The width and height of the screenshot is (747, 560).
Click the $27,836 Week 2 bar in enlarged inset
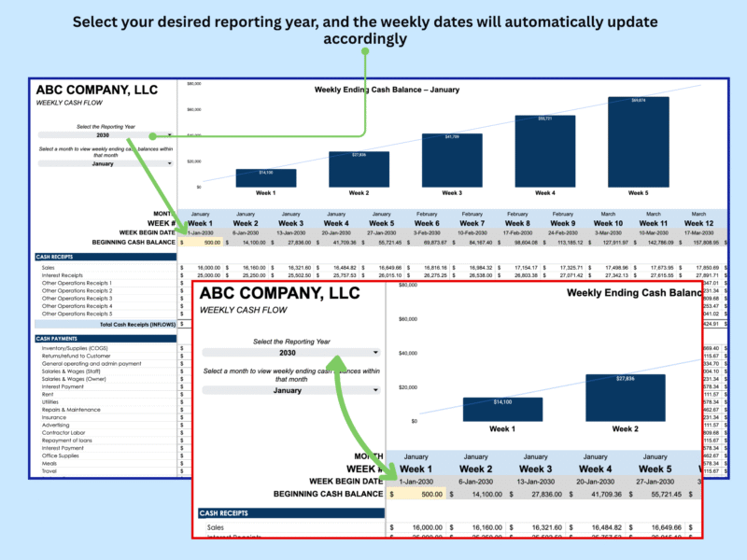coord(625,398)
